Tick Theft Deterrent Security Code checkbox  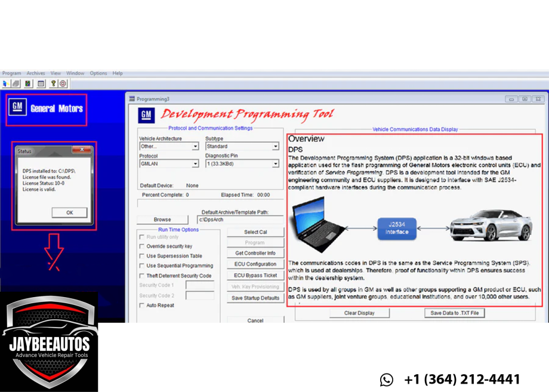click(x=142, y=276)
